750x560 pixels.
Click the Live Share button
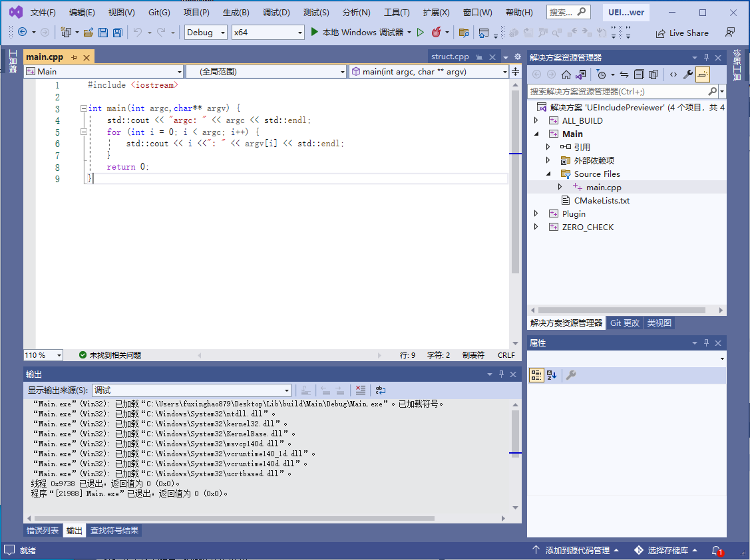(x=682, y=33)
